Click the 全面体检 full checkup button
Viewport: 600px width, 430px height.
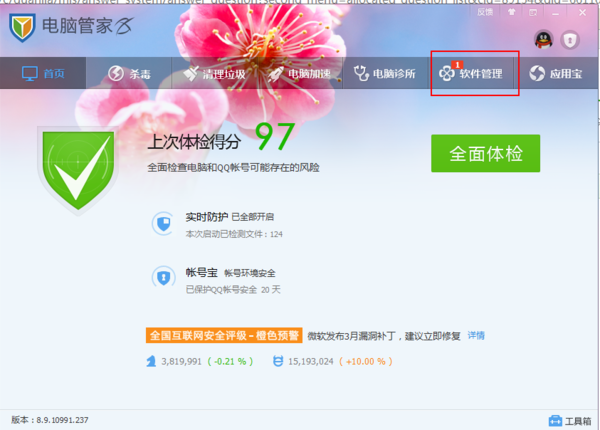[x=486, y=153]
